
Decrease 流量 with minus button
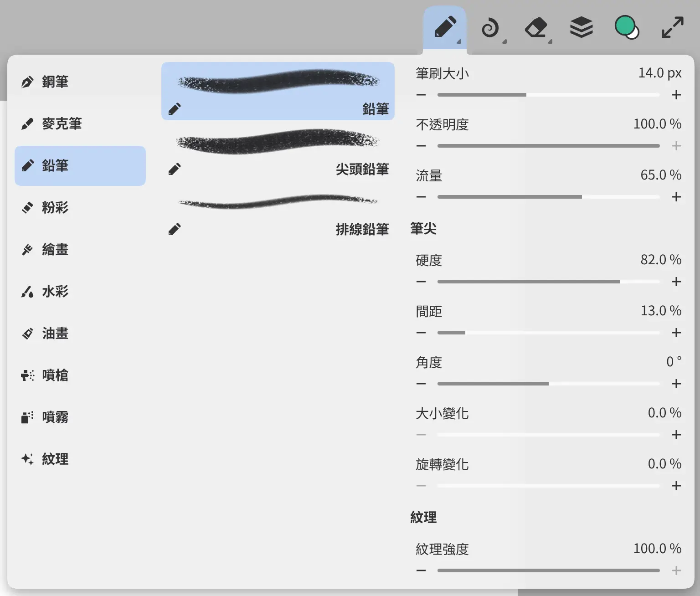tap(421, 197)
